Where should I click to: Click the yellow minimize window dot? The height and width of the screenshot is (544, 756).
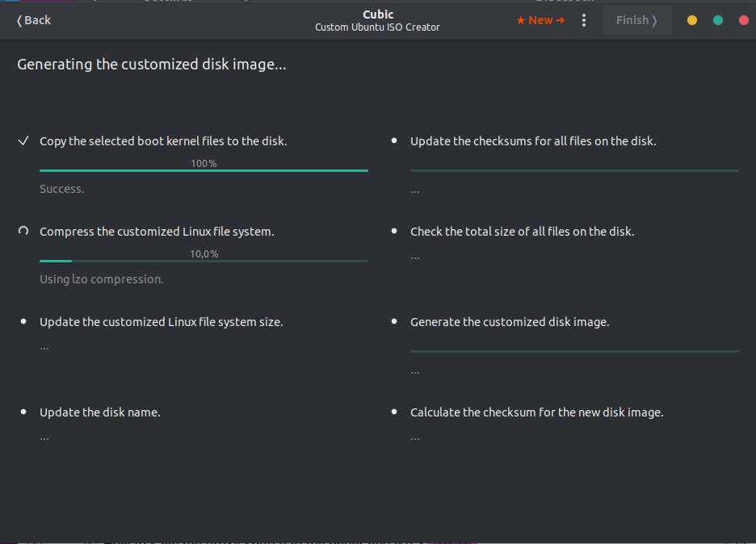click(x=692, y=20)
